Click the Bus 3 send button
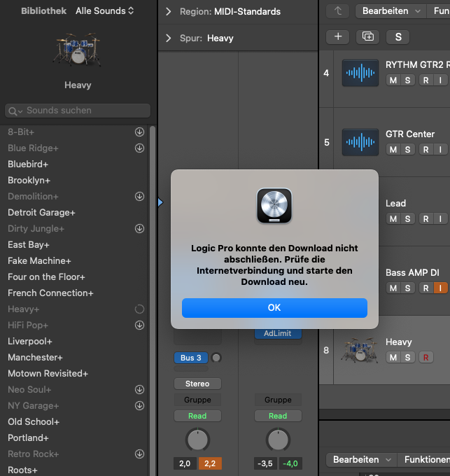The width and height of the screenshot is (450, 476). [x=191, y=358]
